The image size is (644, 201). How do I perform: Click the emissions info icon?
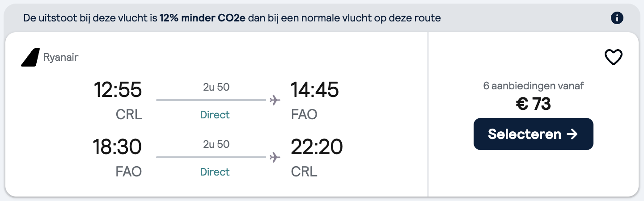[x=617, y=18]
